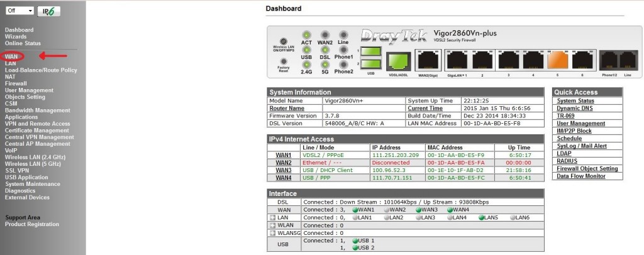Click the IPv6 icon button
The height and width of the screenshot is (255, 644).
coord(49,11)
